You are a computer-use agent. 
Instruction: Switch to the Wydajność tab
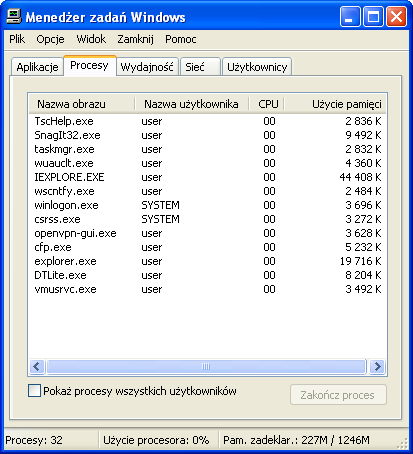147,67
